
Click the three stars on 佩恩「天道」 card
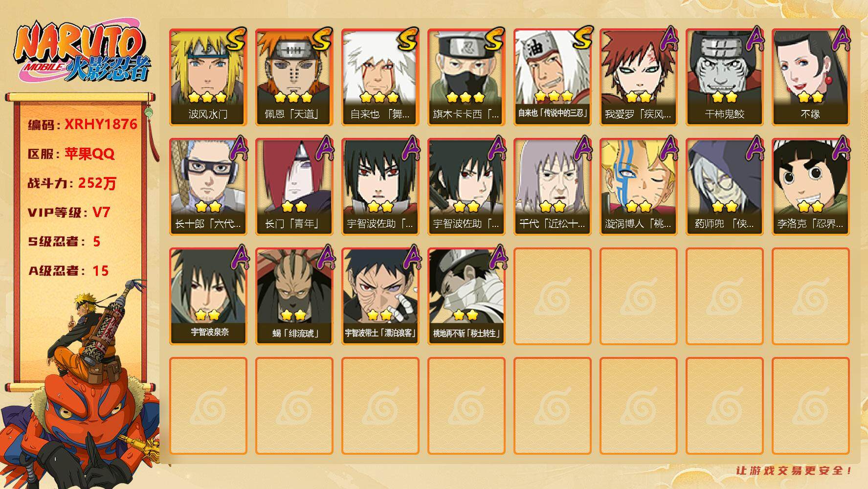tap(293, 96)
